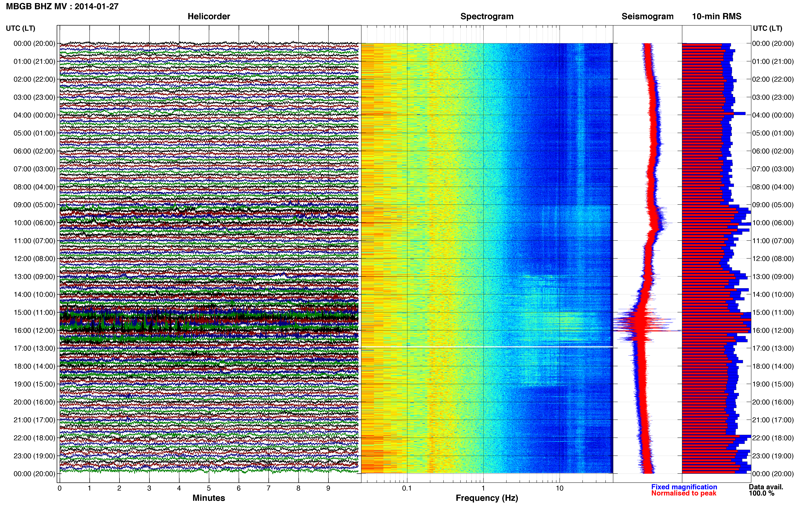The height and width of the screenshot is (508, 812).
Task: Click the 'Fixed magnification' legend text
Action: 684,487
